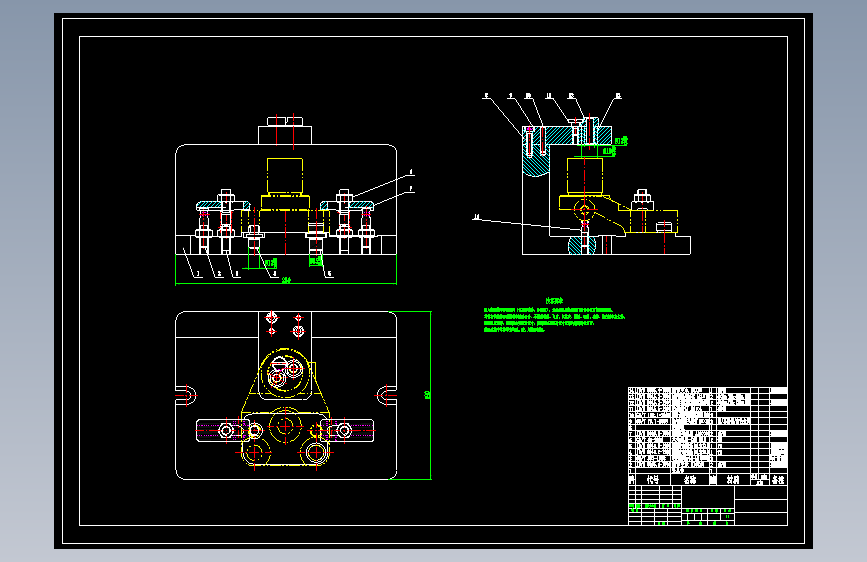
Task: Click the green height dimension of top view
Action: [427, 395]
